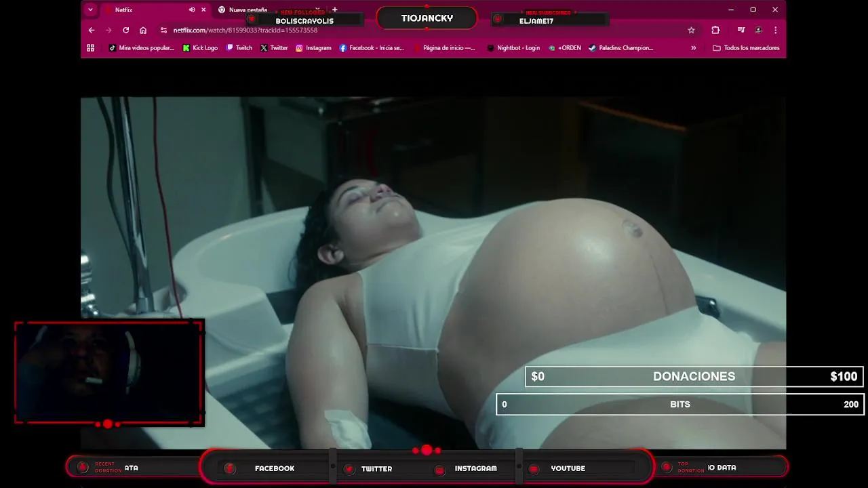The width and height of the screenshot is (868, 488).
Task: Open media controls icon in toolbar
Action: coord(741,30)
